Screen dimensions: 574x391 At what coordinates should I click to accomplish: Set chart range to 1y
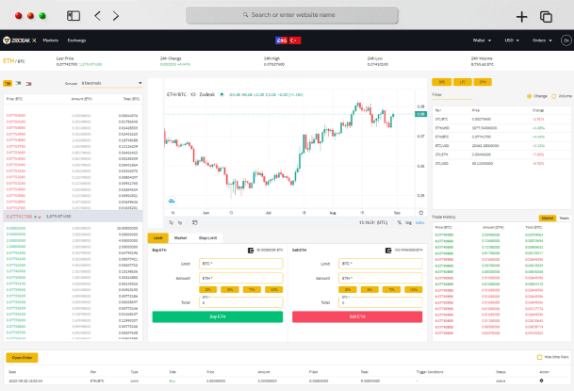pyautogui.click(x=180, y=223)
